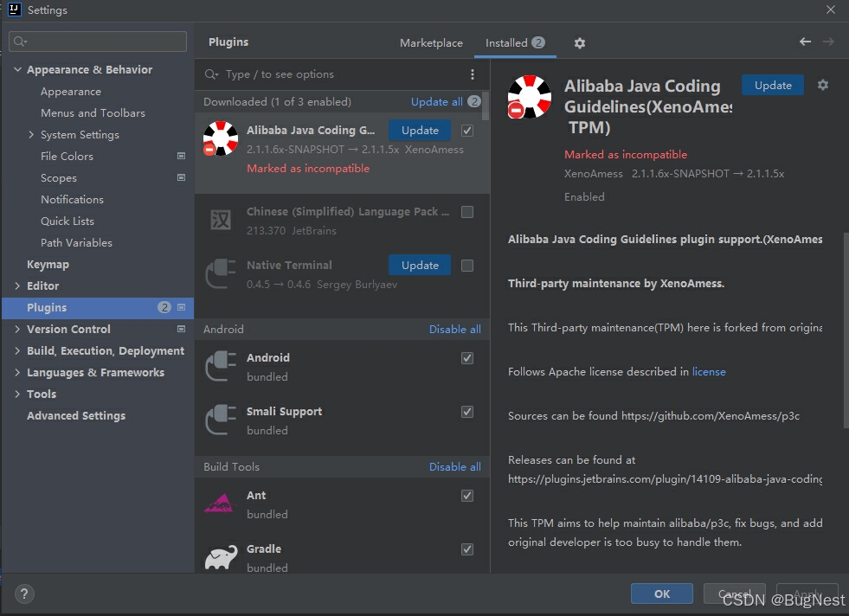Enable the Chinese Language Pack checkbox
The width and height of the screenshot is (849, 616).
[467, 212]
